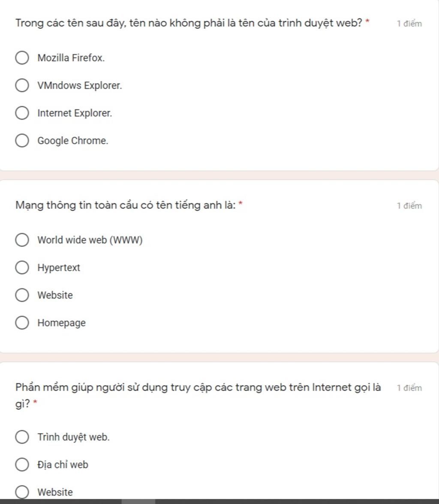439x504 pixels.
Task: Pick Website in the third question
Action: 22,492
